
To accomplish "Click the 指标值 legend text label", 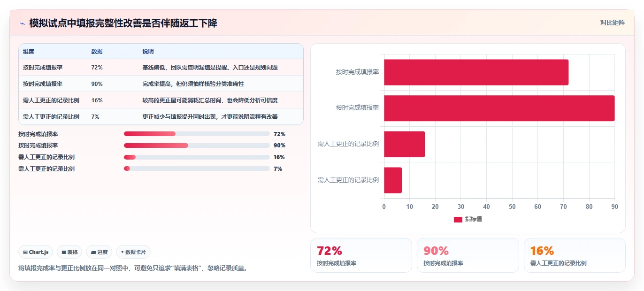I will [x=474, y=220].
